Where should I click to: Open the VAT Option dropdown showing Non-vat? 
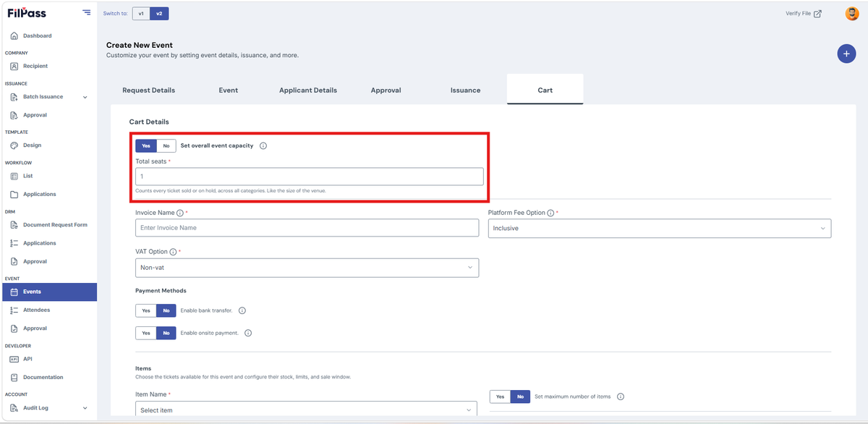pos(307,268)
